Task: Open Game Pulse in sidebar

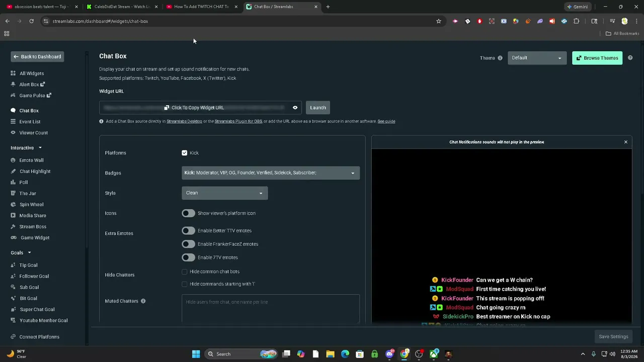Action: pyautogui.click(x=31, y=96)
